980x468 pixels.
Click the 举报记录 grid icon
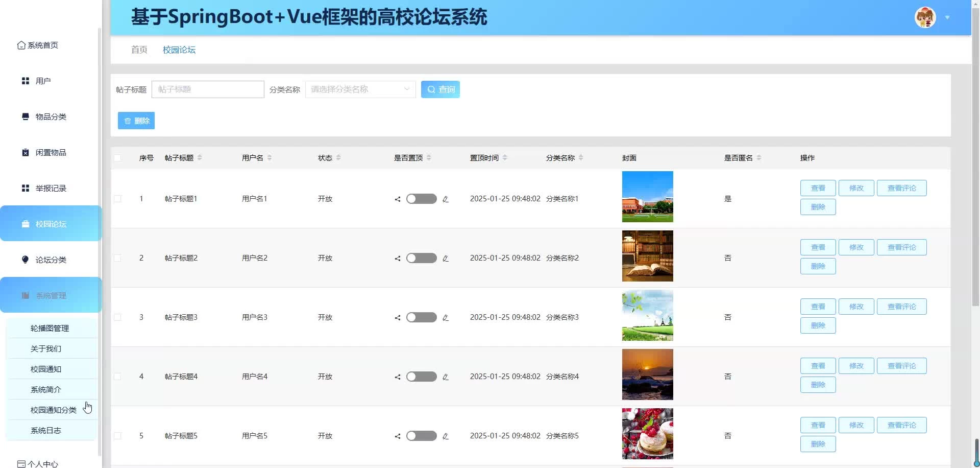26,189
